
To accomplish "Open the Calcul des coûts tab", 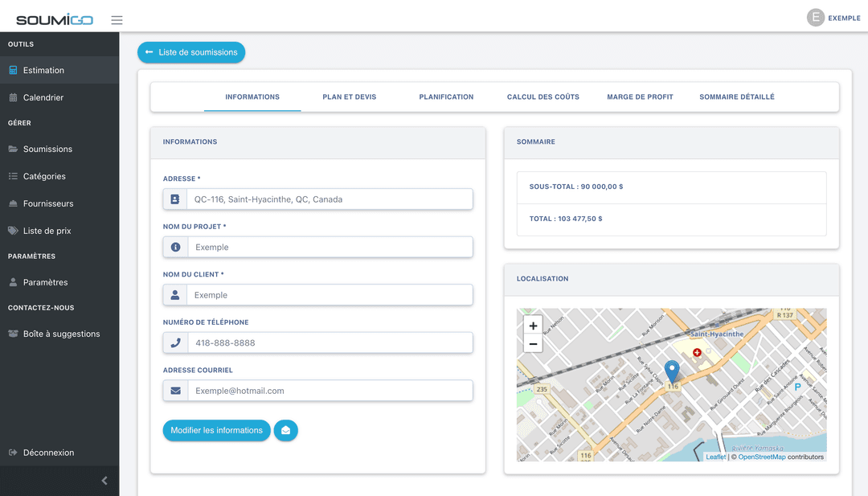I will pyautogui.click(x=542, y=97).
